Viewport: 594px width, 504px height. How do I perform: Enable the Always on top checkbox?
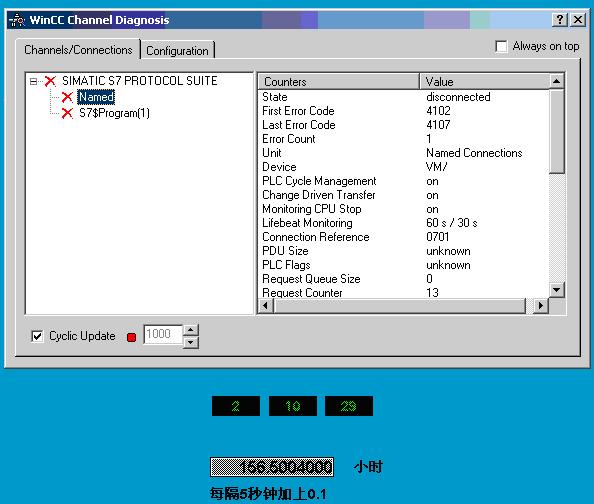pos(501,47)
